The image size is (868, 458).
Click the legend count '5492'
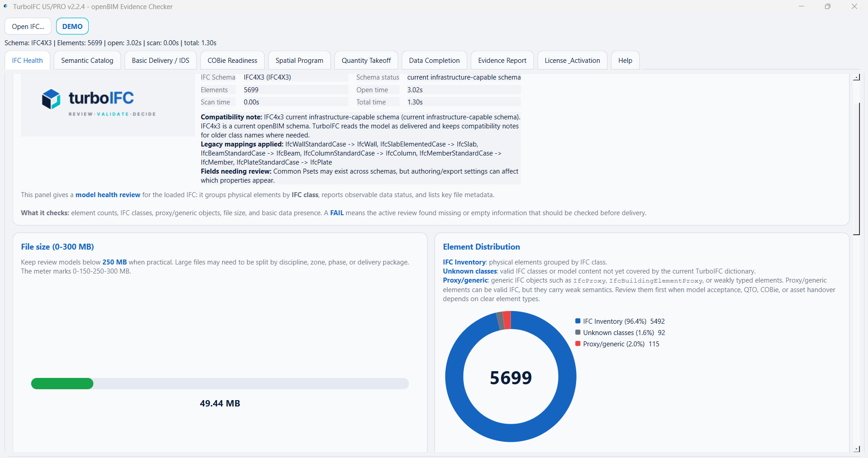[658, 321]
